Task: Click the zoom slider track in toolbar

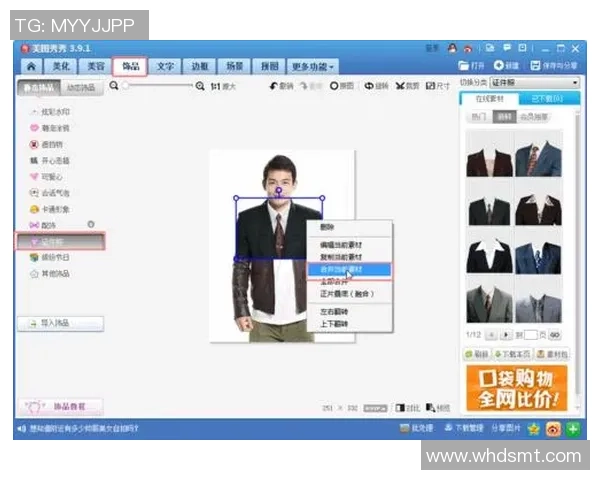Action: tap(157, 87)
